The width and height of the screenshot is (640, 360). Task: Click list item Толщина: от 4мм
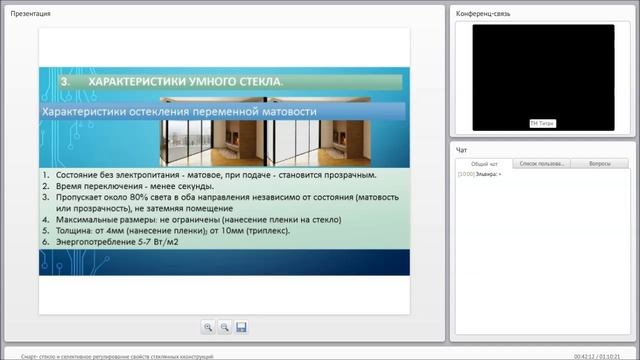[166, 231]
